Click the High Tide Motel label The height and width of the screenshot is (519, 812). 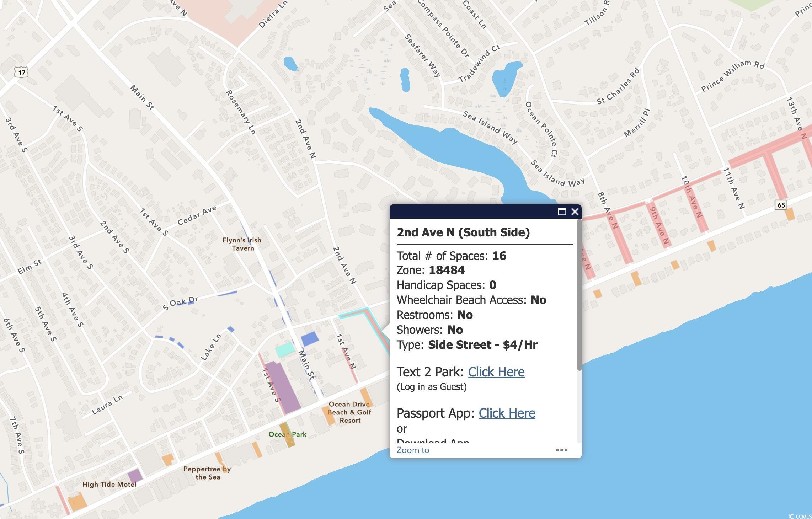109,485
